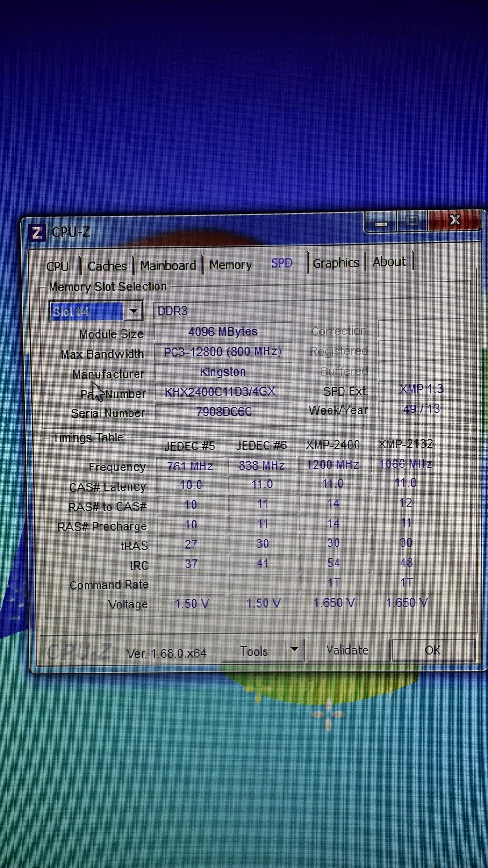488x868 pixels.
Task: Click the 761 MHz frequency cell
Action: click(190, 466)
